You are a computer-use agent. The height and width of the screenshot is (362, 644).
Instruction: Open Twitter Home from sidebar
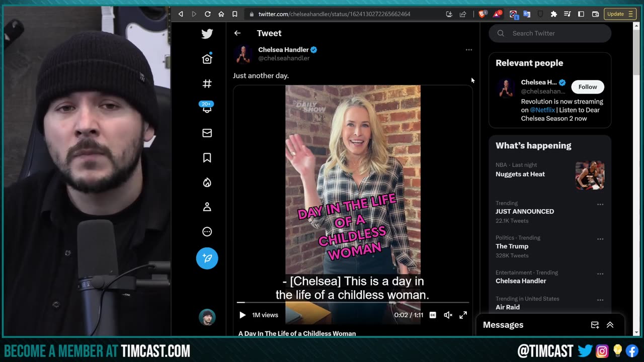coord(207,59)
